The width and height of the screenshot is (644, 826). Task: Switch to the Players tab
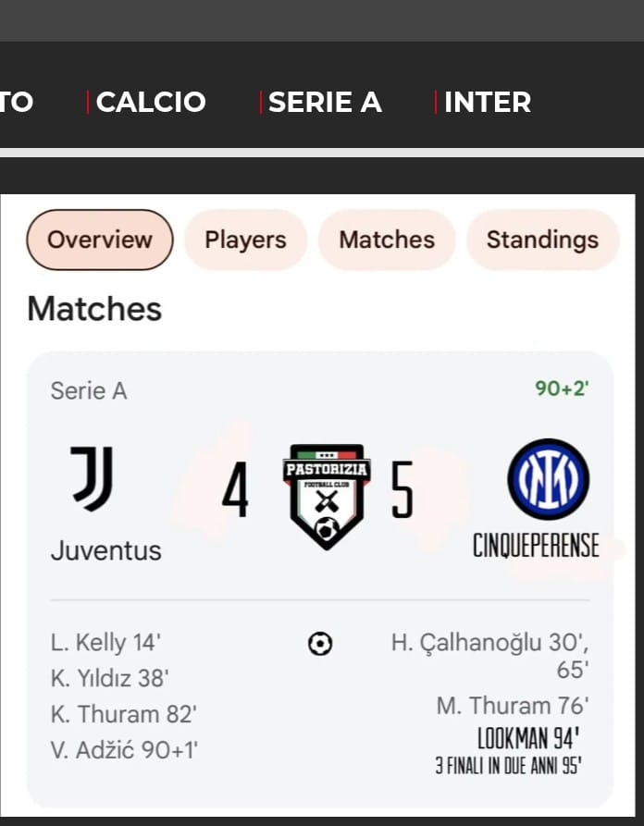click(x=245, y=240)
